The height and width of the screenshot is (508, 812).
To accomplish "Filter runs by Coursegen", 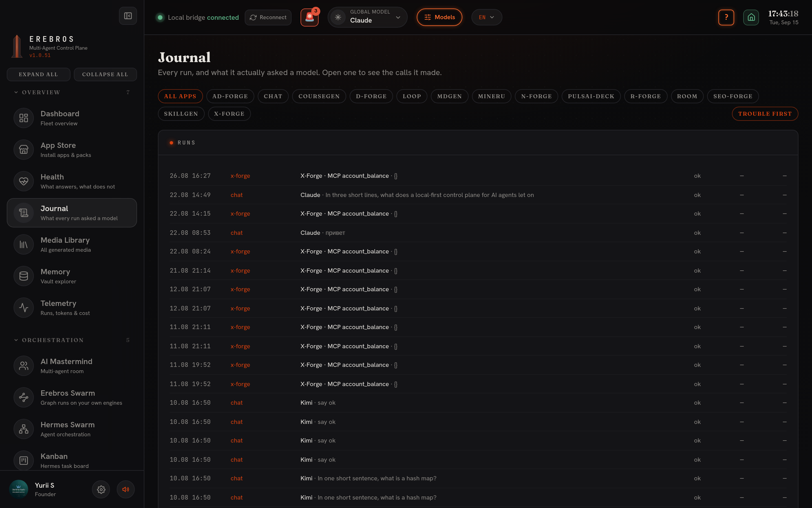I will (x=319, y=96).
